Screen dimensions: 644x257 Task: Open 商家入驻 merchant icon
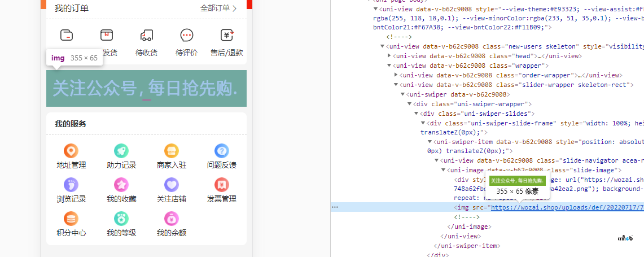pos(171,151)
